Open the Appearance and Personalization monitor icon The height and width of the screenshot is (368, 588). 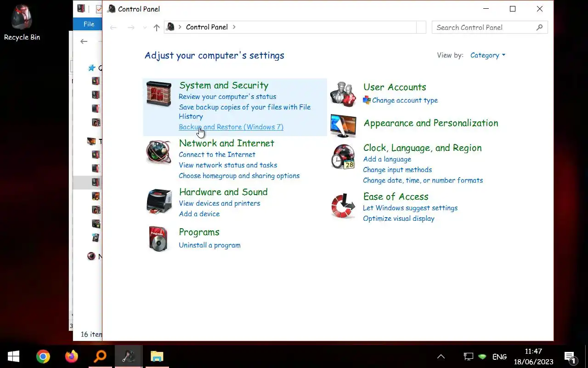pos(343,126)
